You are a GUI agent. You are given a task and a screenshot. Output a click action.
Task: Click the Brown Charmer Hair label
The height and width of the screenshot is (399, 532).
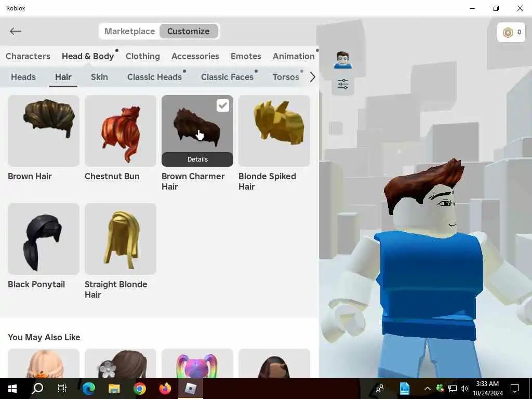(x=193, y=181)
